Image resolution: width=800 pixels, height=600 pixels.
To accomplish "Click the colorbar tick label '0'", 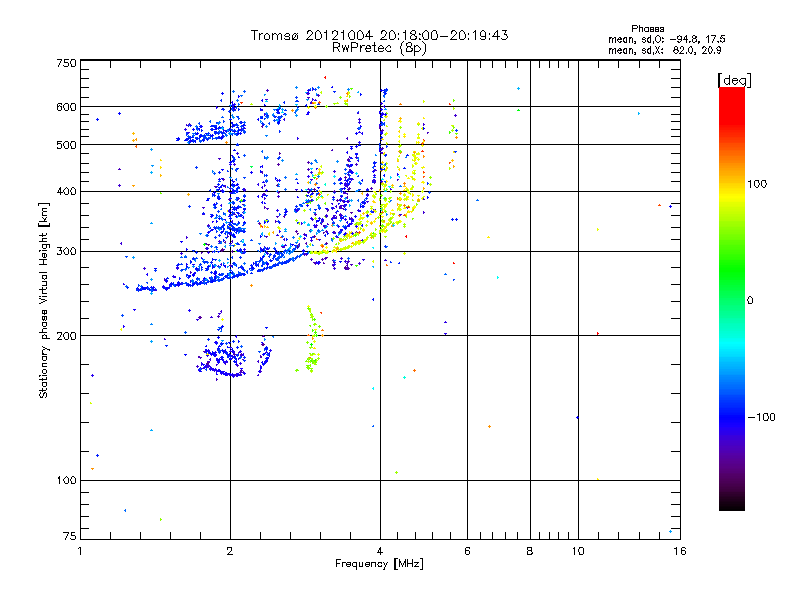I will pyautogui.click(x=750, y=300).
